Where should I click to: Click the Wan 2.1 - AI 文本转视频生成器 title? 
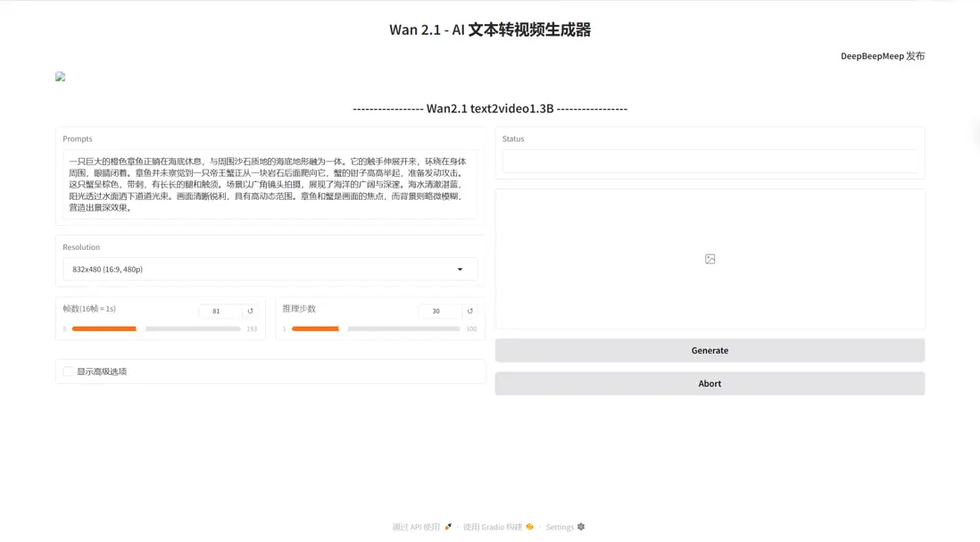490,29
